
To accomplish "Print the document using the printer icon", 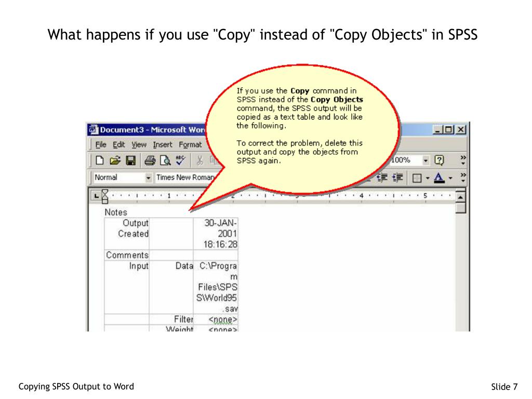I will coord(150,160).
